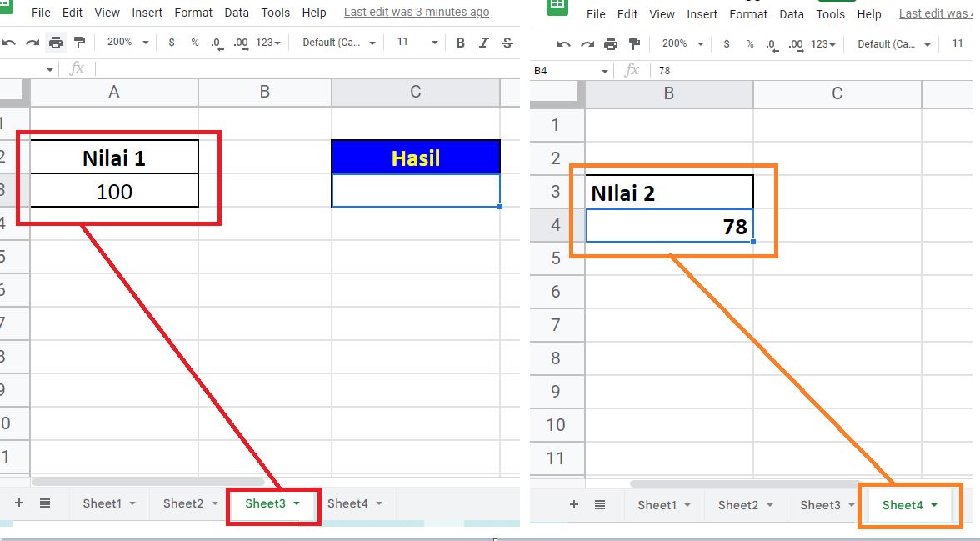The image size is (980, 541).
Task: Open Format menu in left window
Action: [x=193, y=13]
